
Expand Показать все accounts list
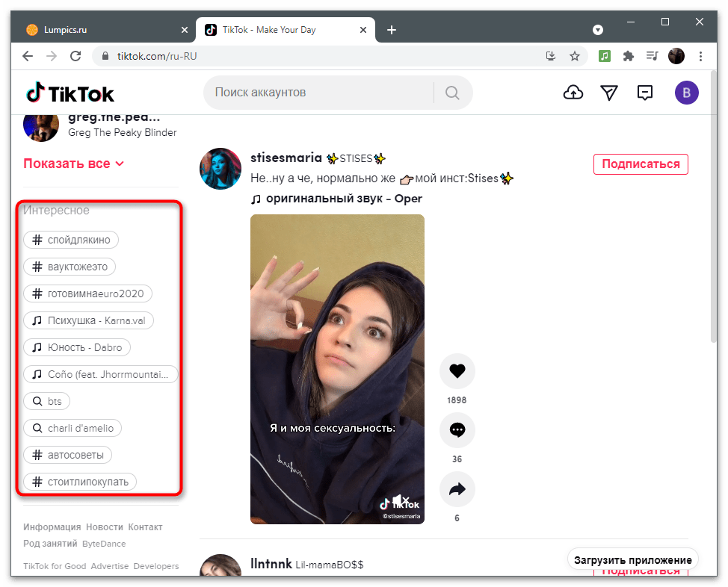74,164
